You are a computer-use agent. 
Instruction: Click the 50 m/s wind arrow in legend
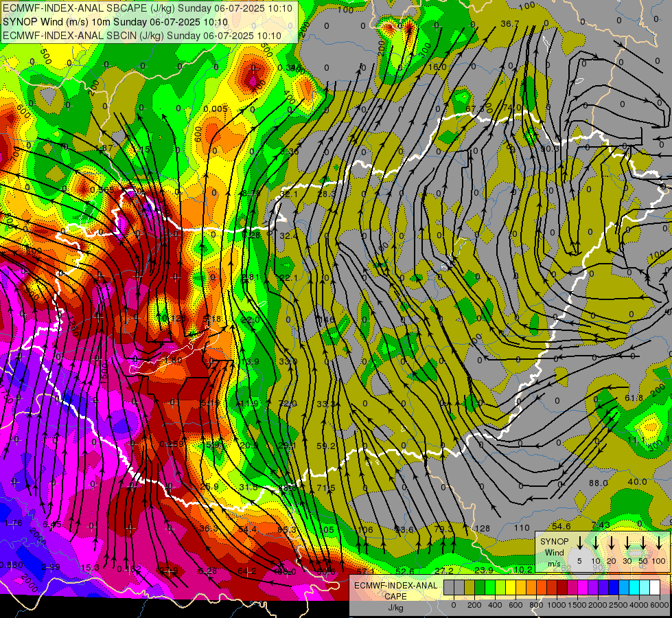click(x=643, y=544)
